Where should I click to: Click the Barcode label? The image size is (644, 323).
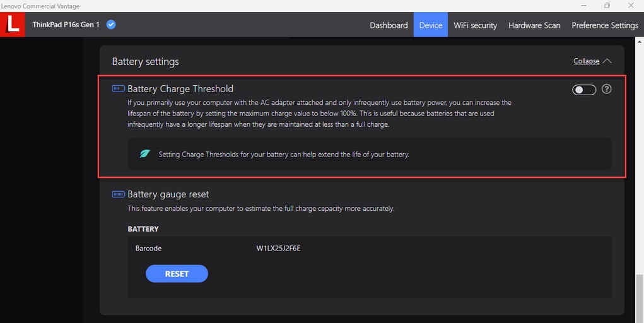148,248
